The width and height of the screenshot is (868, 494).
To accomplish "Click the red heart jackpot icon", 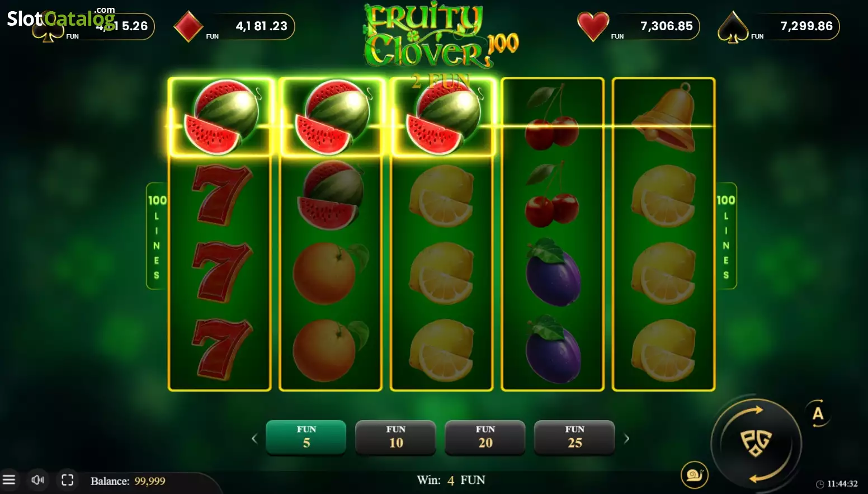I will click(x=593, y=26).
